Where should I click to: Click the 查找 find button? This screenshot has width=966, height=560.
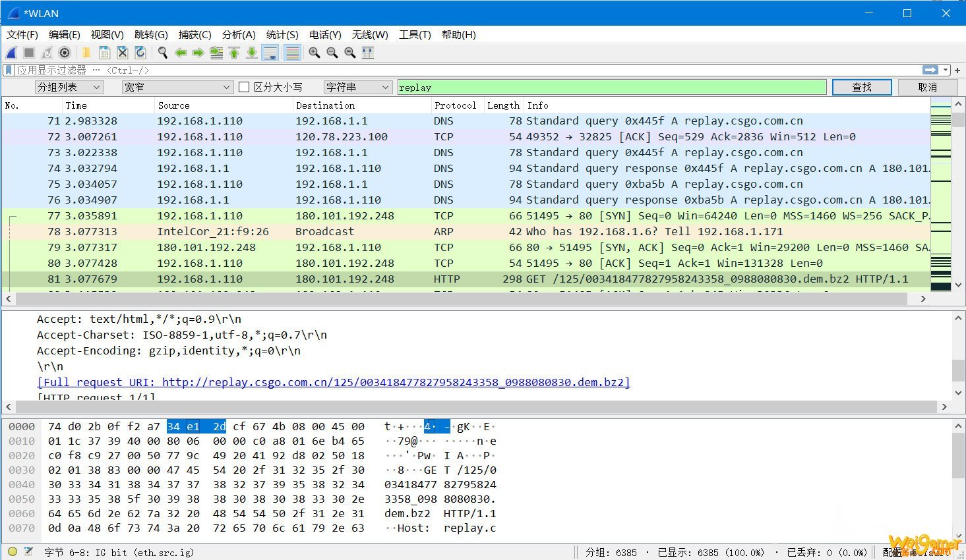(862, 87)
